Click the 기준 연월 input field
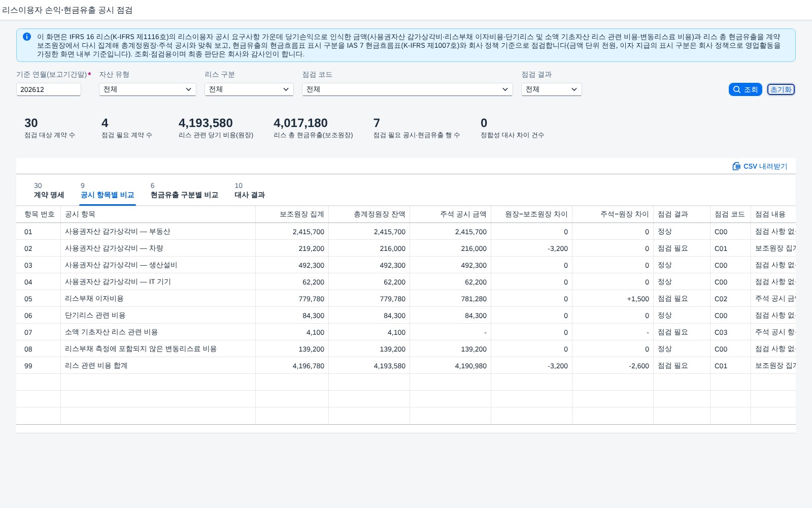812x508 pixels. (x=49, y=89)
